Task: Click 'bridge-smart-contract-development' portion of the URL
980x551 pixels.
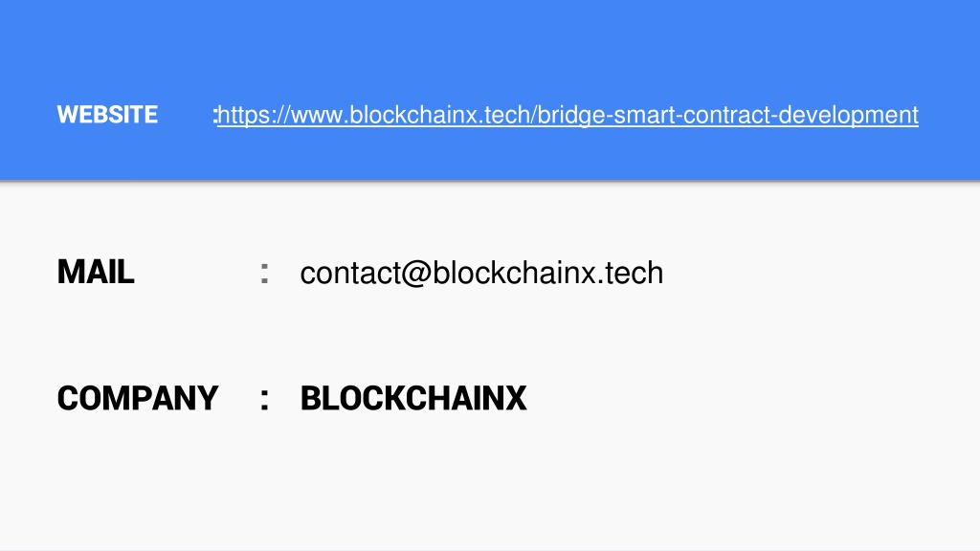Action: (727, 116)
